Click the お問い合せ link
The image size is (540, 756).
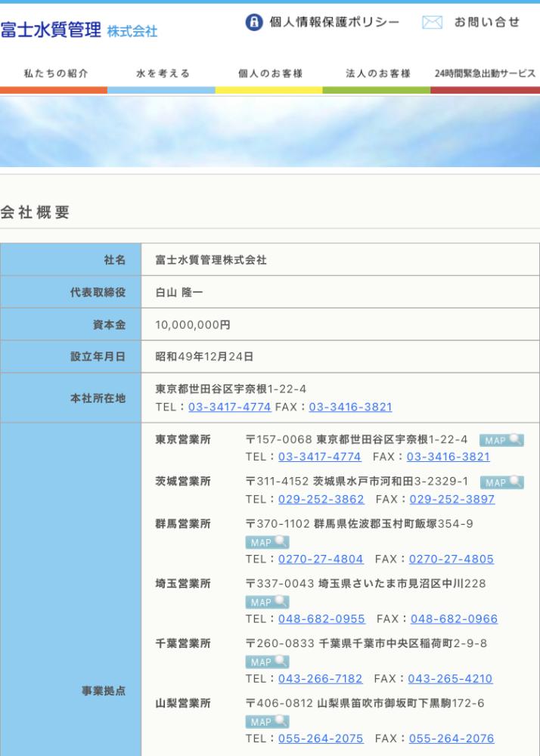coord(486,23)
